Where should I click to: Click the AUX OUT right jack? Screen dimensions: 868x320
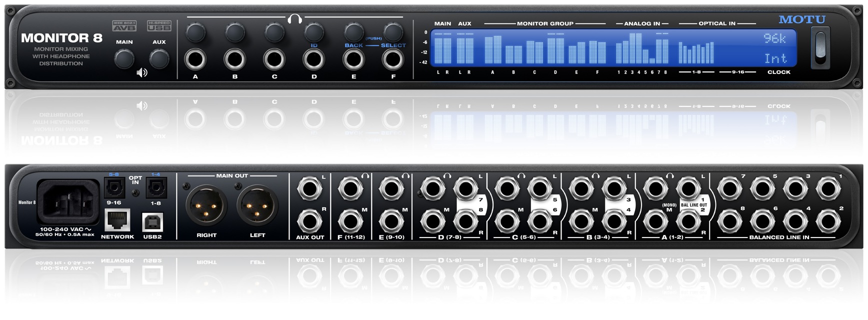pos(309,221)
